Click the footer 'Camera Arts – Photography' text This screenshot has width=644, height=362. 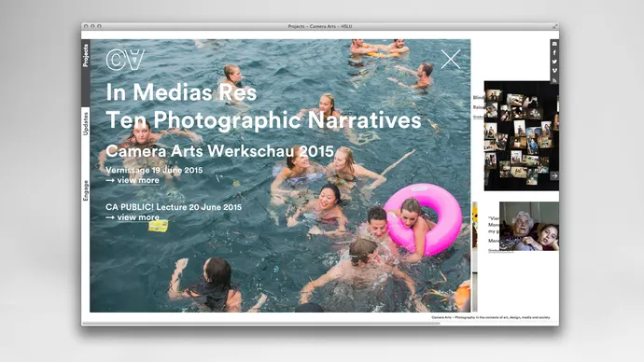click(490, 317)
